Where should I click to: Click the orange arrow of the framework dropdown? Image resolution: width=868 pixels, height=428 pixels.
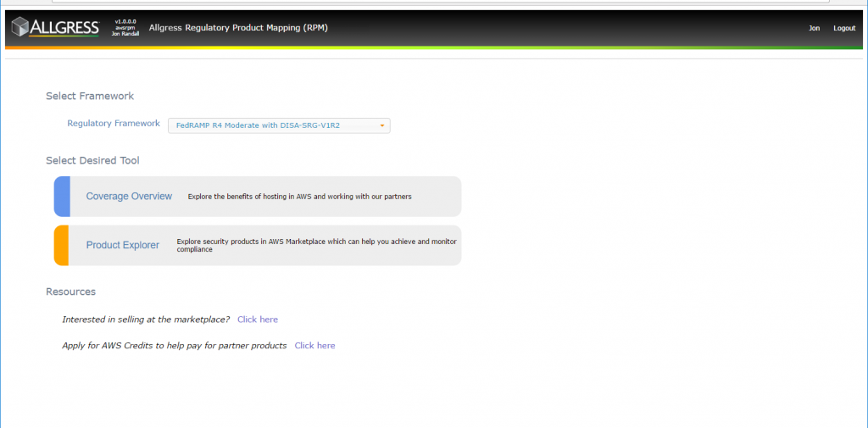[x=382, y=125]
